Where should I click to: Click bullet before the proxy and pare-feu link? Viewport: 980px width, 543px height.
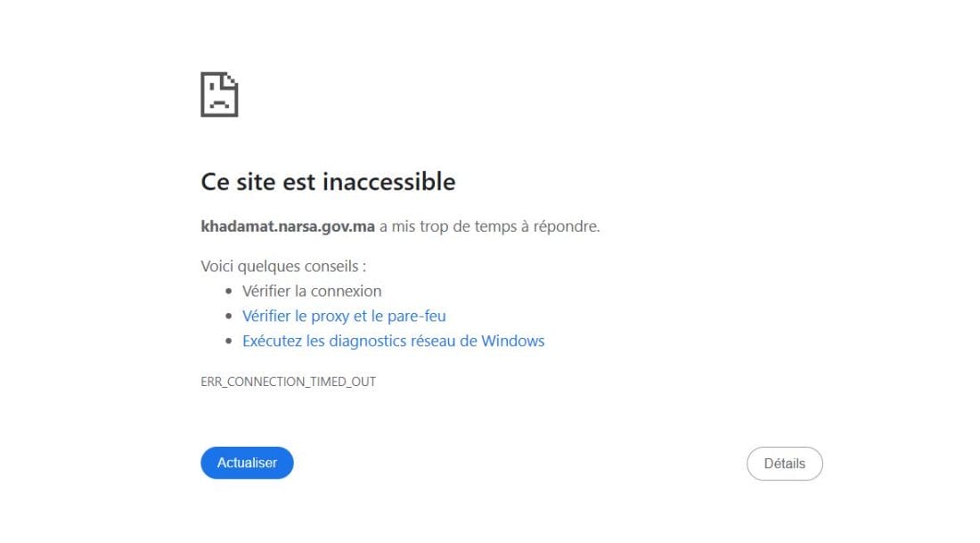click(x=229, y=316)
